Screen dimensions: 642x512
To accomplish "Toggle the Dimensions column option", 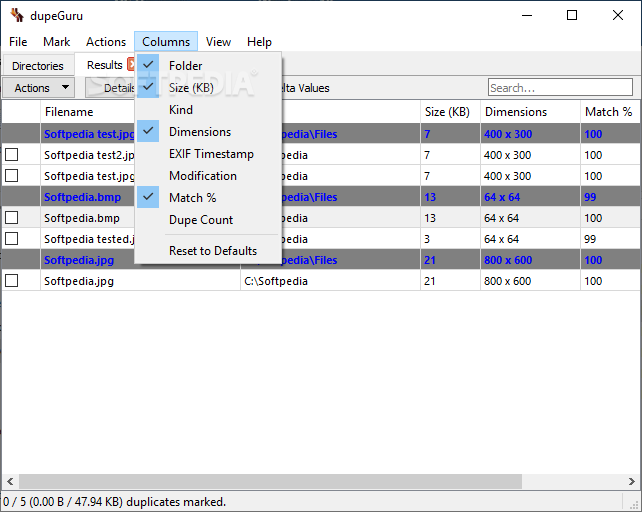I will [208, 131].
